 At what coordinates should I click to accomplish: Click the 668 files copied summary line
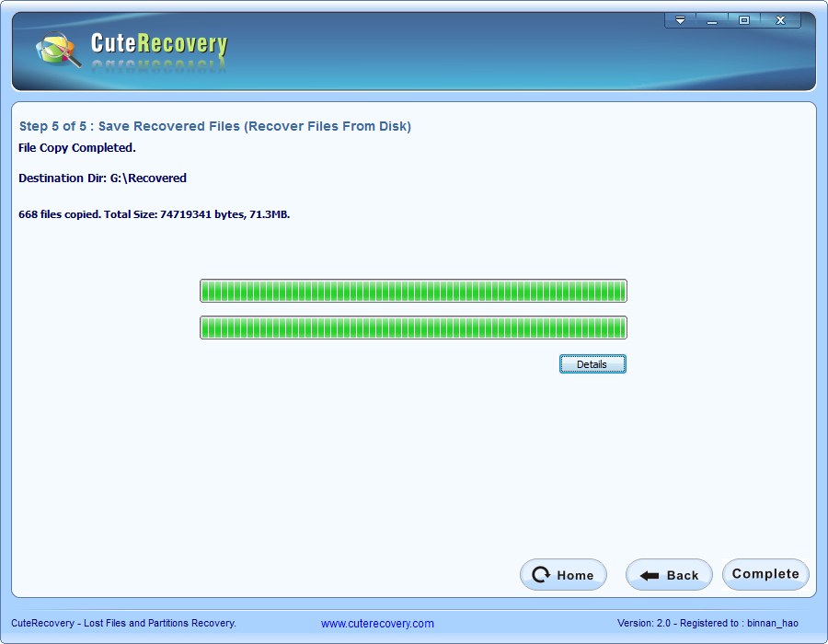(x=155, y=214)
